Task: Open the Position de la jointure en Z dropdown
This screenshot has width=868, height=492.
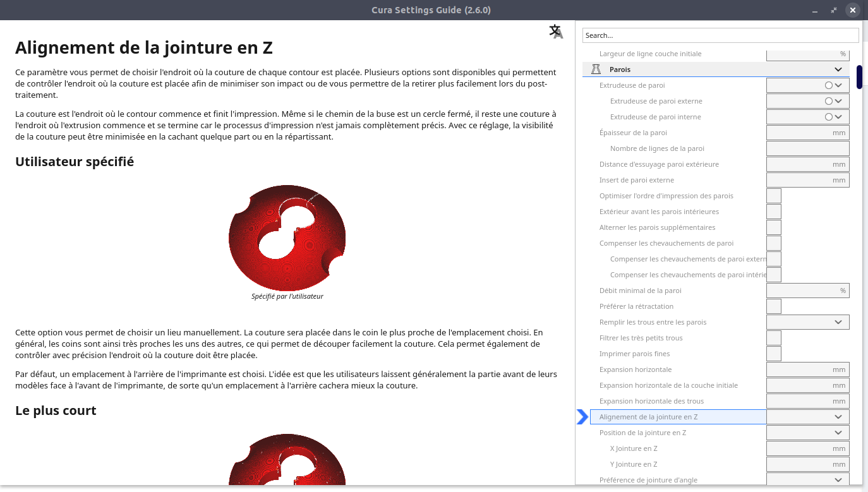Action: (808, 433)
